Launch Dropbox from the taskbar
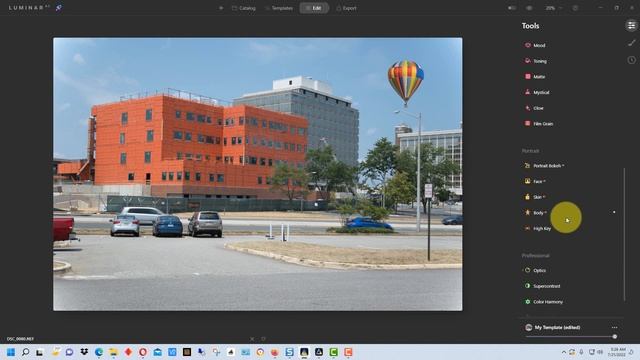 point(84,352)
